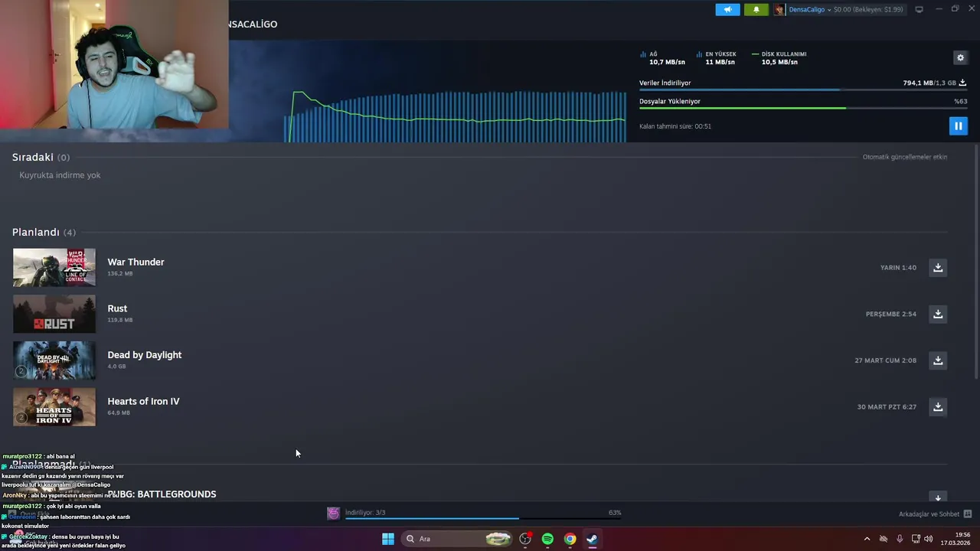Open the green notifications bell

(756, 9)
